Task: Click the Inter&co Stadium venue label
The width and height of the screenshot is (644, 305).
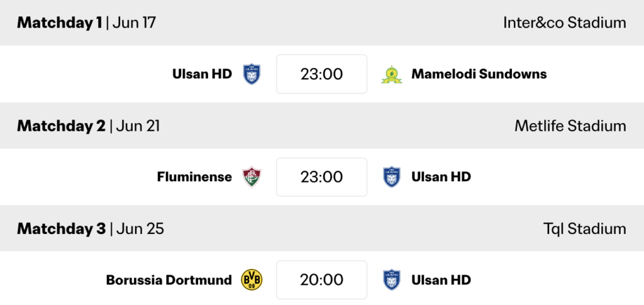Action: tap(564, 23)
